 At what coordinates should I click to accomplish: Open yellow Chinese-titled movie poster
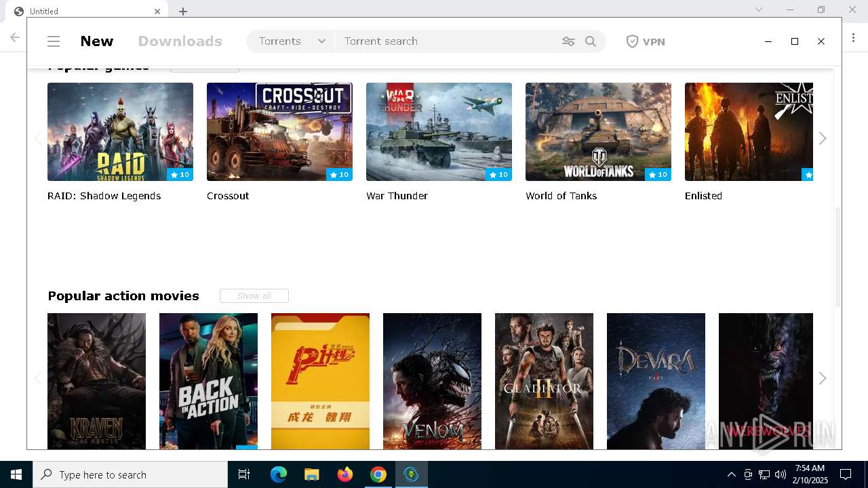320,381
